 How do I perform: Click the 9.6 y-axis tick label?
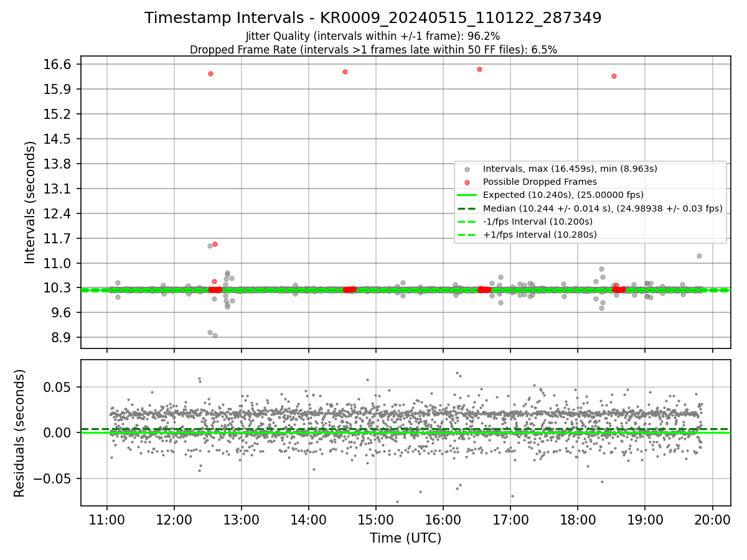[62, 313]
